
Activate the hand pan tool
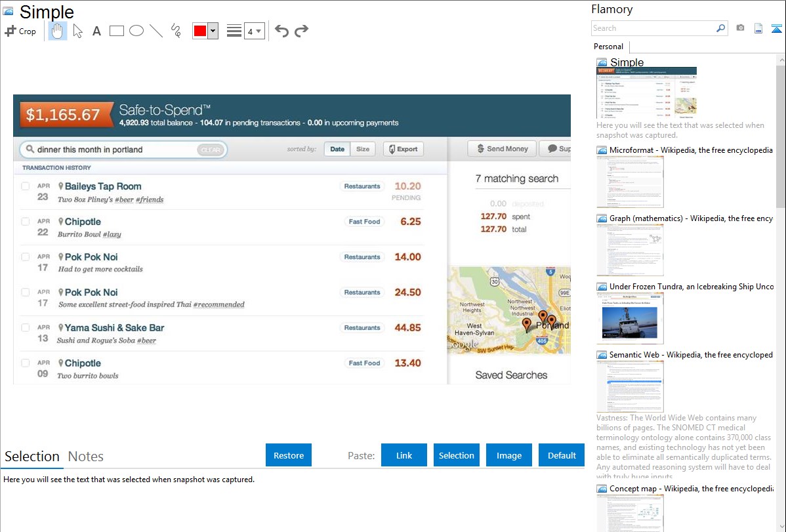point(58,31)
